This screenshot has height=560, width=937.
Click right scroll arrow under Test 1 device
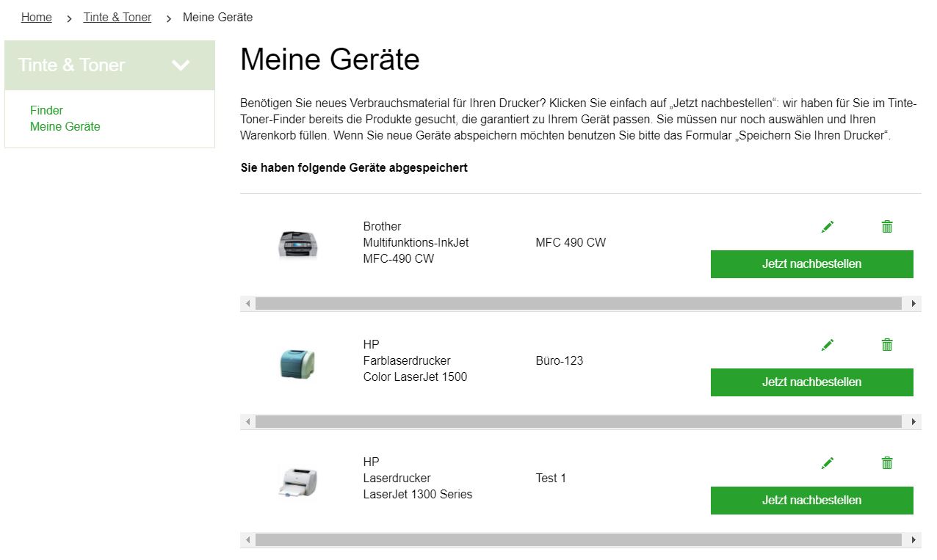(914, 540)
